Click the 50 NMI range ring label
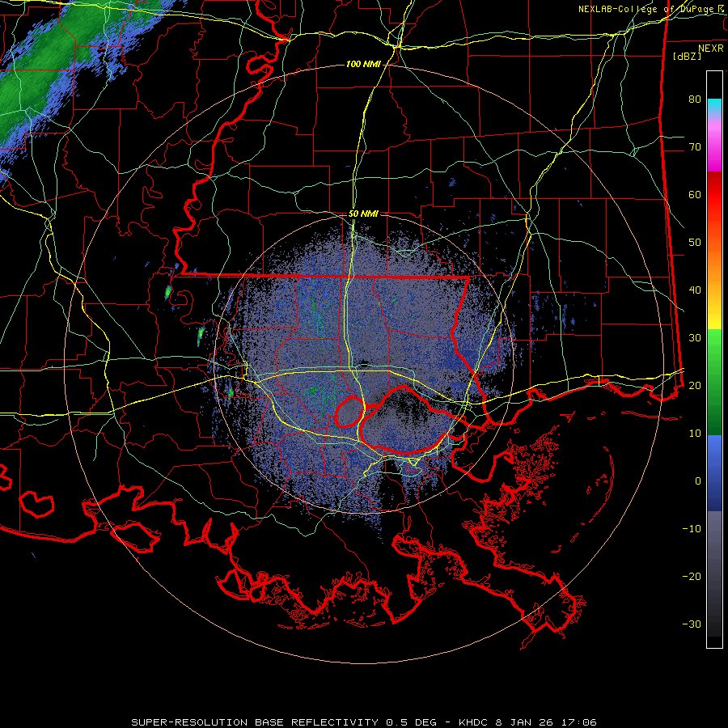This screenshot has height=728, width=728. tap(363, 214)
